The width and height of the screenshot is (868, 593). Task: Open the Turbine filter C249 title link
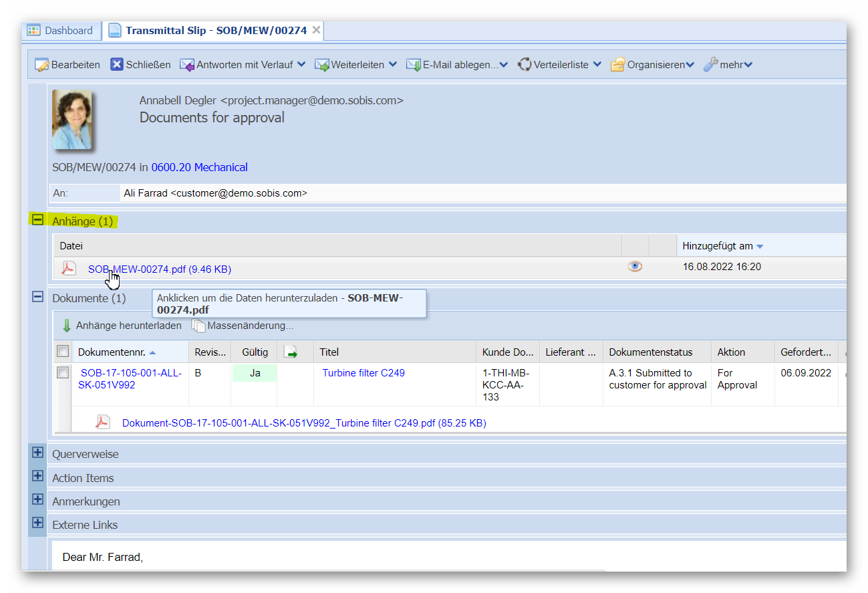tap(364, 373)
